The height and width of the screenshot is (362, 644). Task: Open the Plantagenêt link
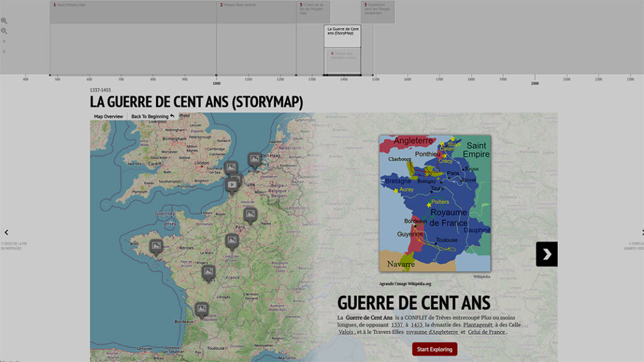pos(478,325)
